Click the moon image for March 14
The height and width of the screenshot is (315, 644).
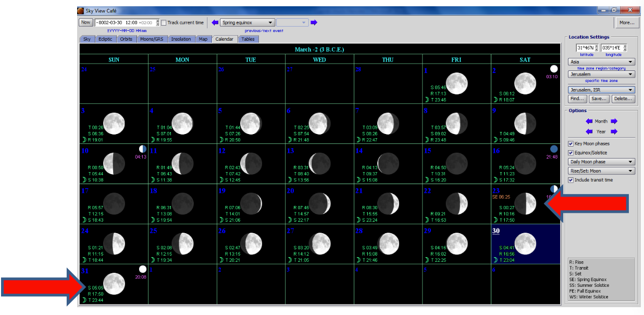click(x=388, y=164)
